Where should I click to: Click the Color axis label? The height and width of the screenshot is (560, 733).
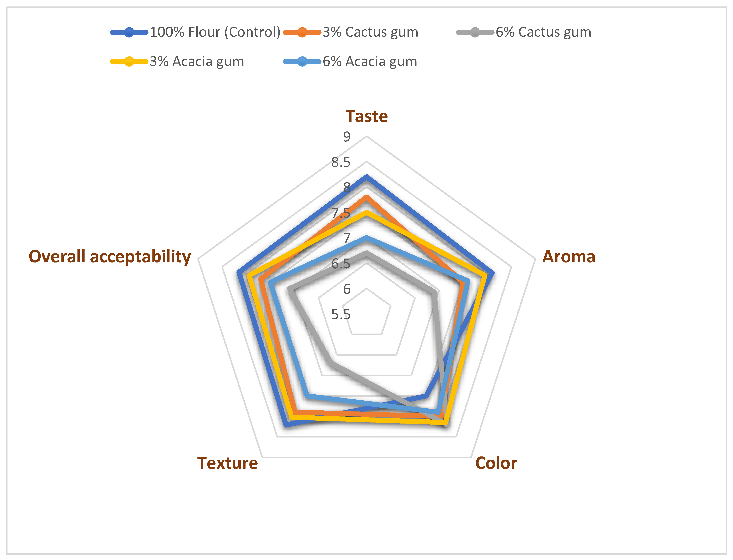(496, 463)
